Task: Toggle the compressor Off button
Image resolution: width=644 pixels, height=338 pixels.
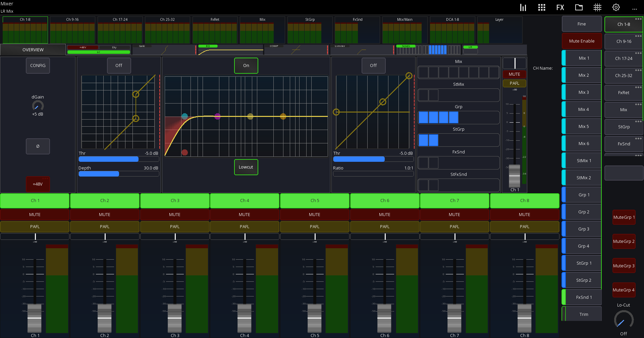Action: click(373, 66)
